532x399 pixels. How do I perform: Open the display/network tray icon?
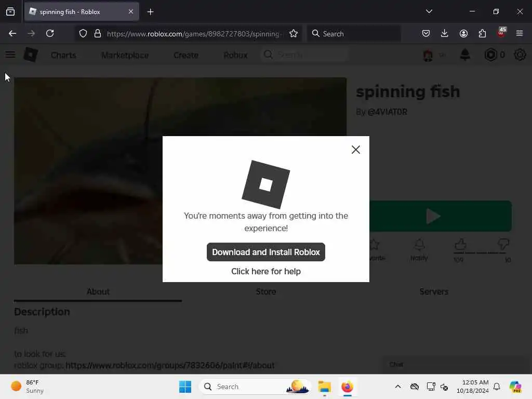[431, 387]
